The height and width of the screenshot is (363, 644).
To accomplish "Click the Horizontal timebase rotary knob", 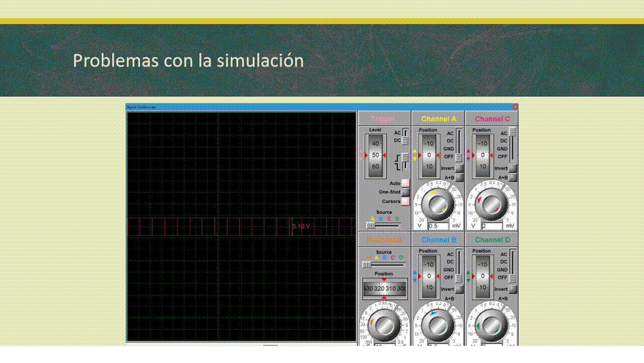I will click(x=384, y=325).
